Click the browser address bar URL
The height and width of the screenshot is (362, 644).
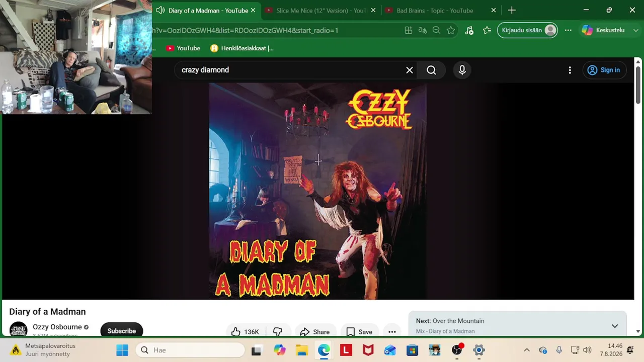coord(245,30)
